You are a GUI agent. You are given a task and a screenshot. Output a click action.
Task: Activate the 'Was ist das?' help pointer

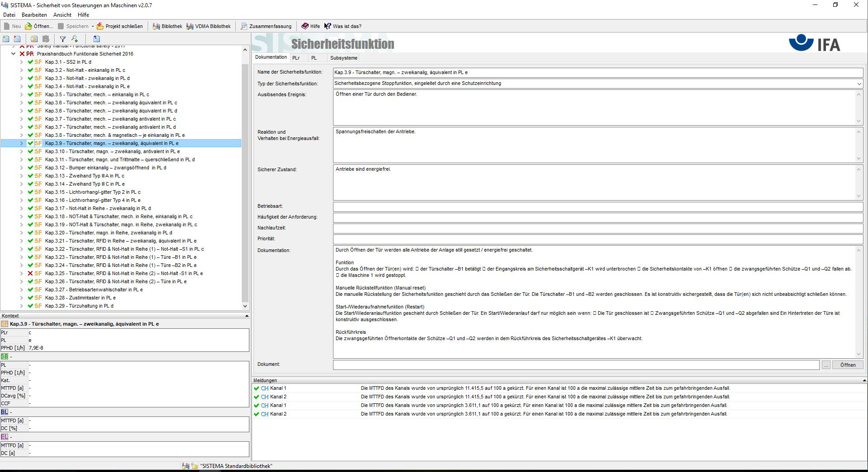point(343,26)
